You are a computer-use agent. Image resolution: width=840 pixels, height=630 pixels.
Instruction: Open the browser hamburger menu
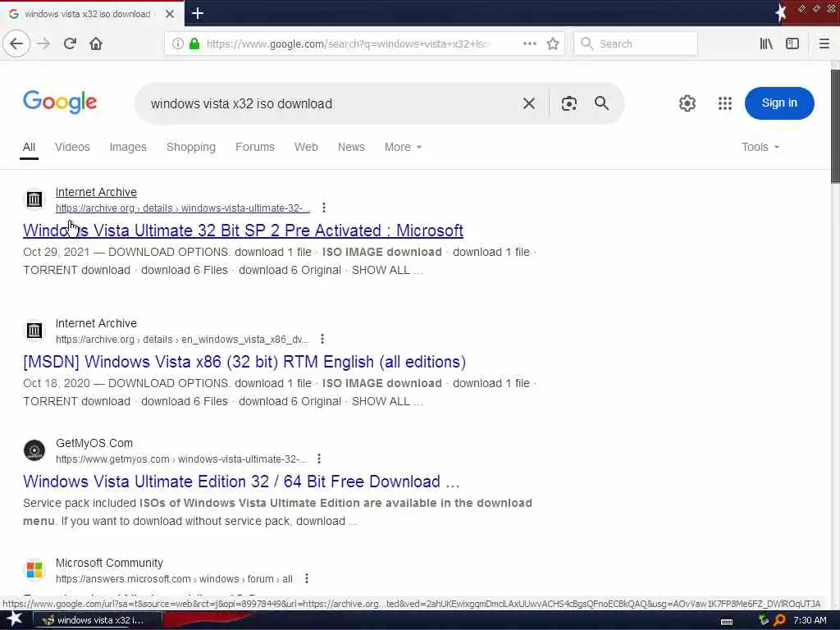[x=824, y=44]
